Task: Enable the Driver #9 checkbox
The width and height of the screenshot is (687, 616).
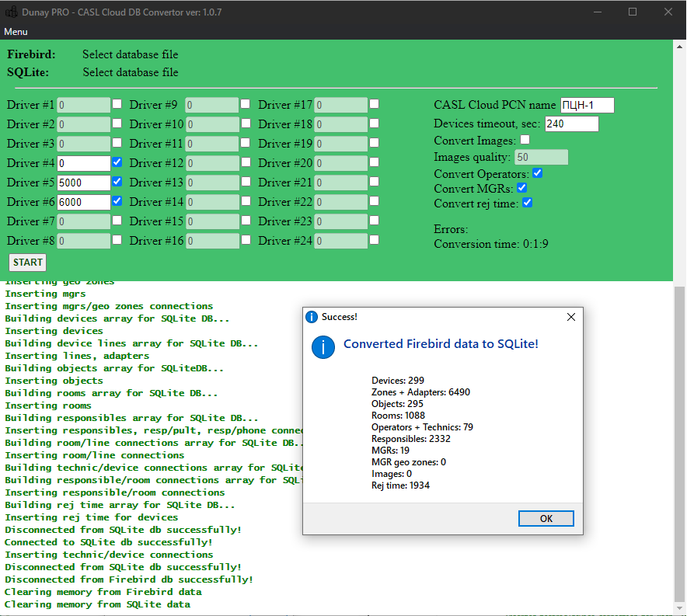Action: 246,104
